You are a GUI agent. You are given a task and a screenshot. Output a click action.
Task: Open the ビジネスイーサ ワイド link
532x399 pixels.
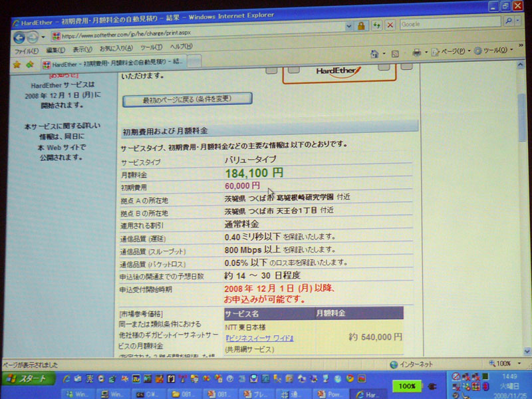259,338
